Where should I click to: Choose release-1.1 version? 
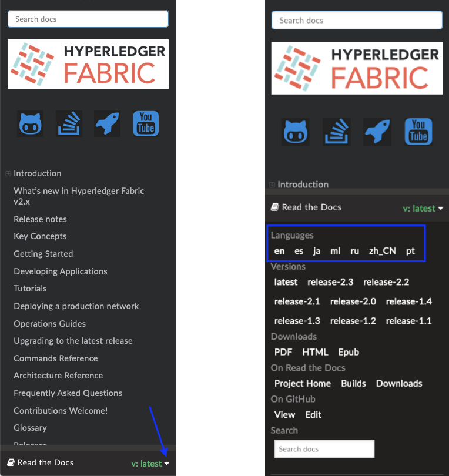[x=408, y=321]
